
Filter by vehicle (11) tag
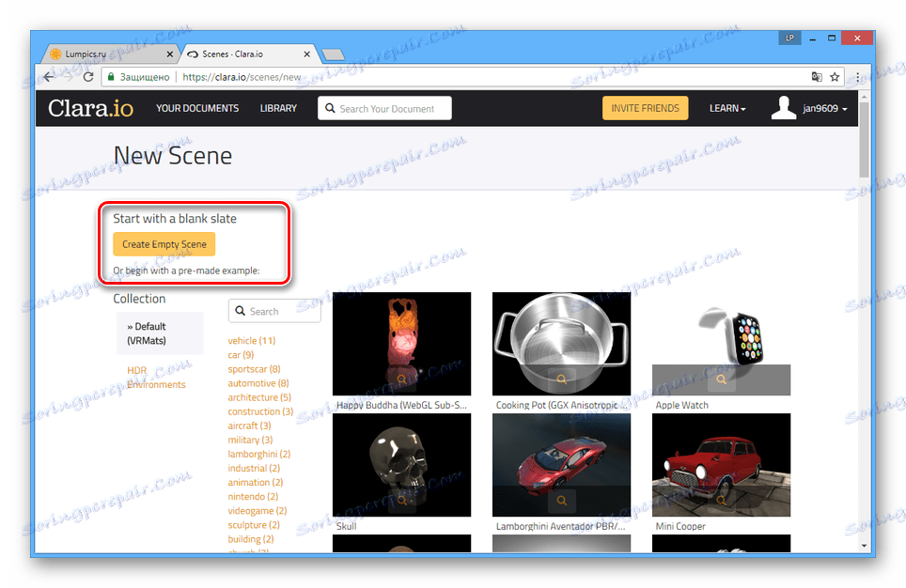251,341
